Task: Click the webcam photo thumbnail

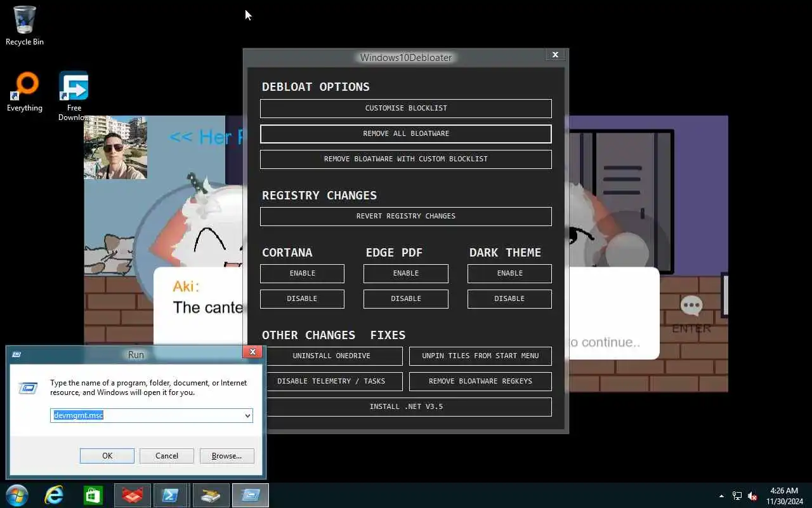Action: pyautogui.click(x=115, y=147)
